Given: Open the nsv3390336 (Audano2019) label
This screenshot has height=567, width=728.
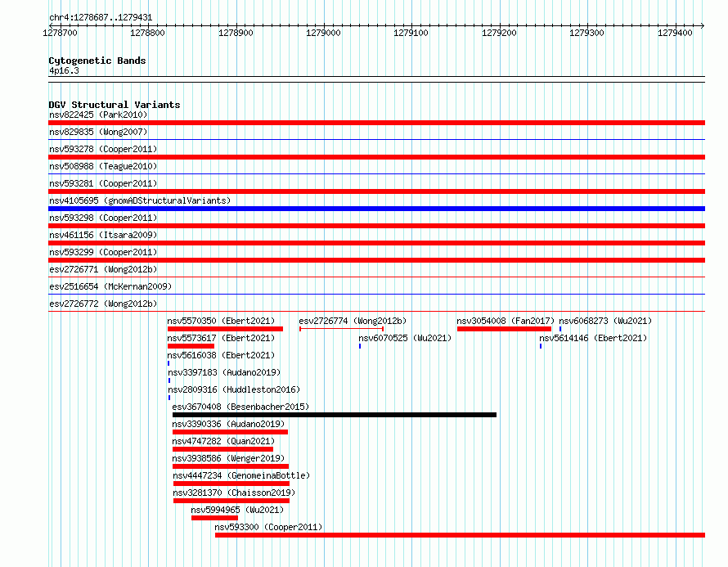Looking at the screenshot, I should pyautogui.click(x=228, y=424).
